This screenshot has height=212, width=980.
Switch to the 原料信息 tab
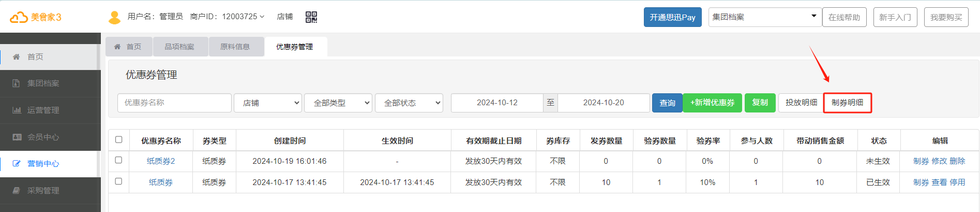coord(235,47)
